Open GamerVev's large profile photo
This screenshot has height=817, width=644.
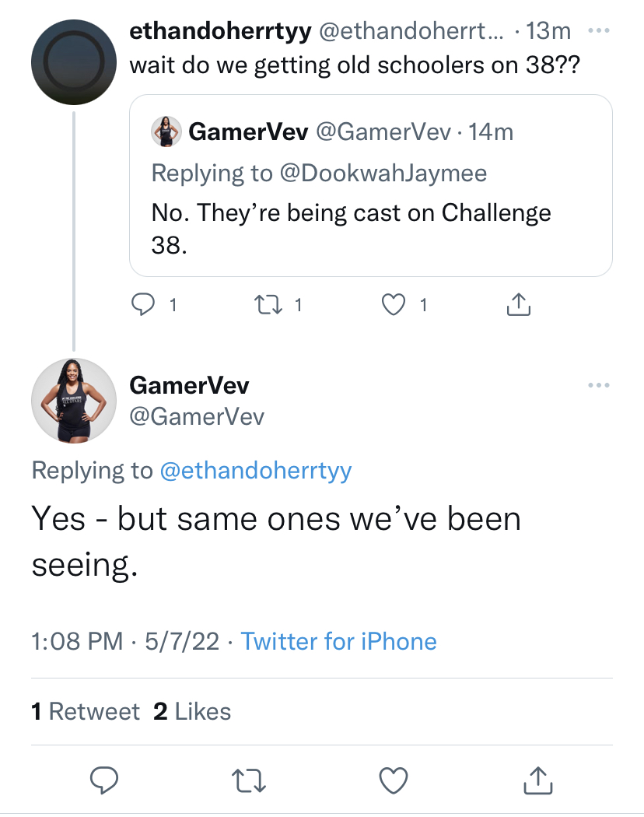73,401
